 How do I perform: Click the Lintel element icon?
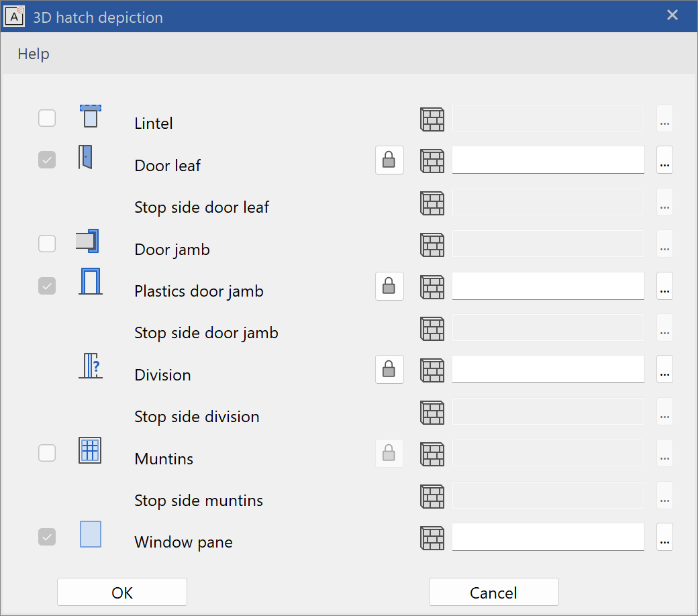click(91, 116)
